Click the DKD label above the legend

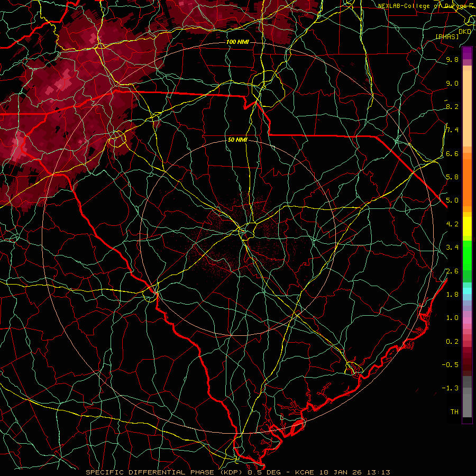(x=464, y=32)
